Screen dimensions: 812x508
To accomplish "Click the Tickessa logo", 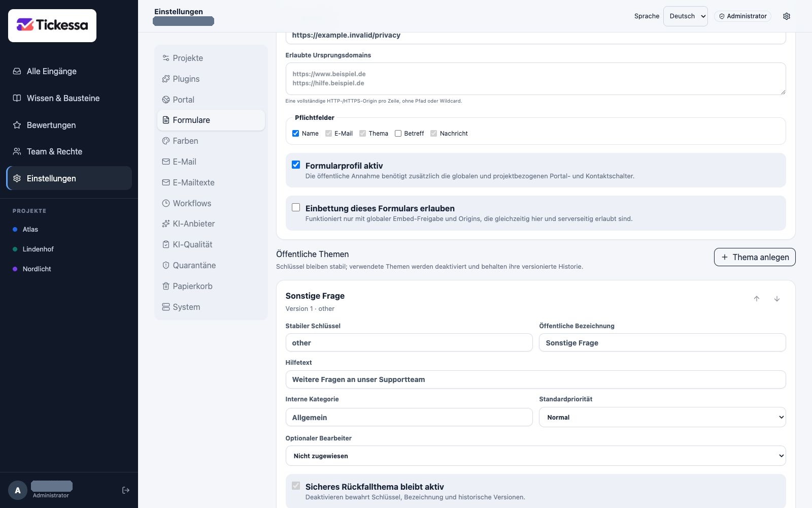I will [52, 25].
